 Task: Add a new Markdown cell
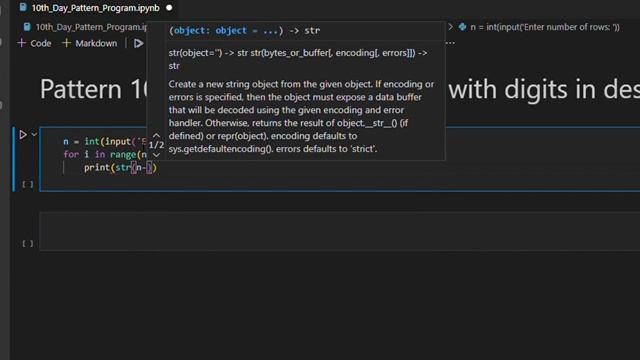click(x=89, y=43)
